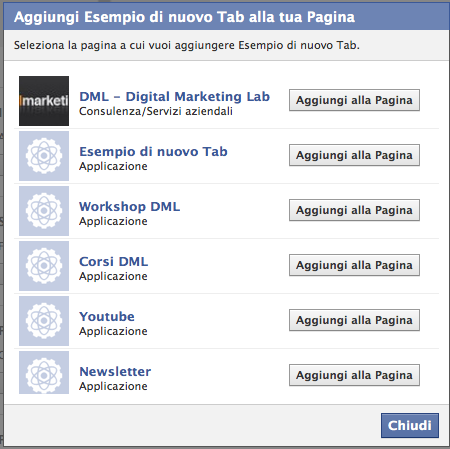Open the DML – Digital Marketing Lab link
This screenshot has height=449, width=450.
174,97
